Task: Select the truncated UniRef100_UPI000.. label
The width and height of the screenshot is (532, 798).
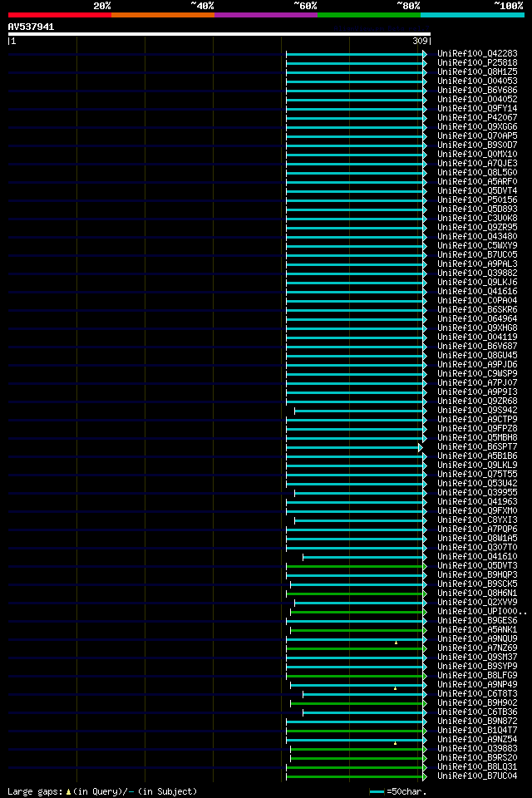Action: click(482, 612)
